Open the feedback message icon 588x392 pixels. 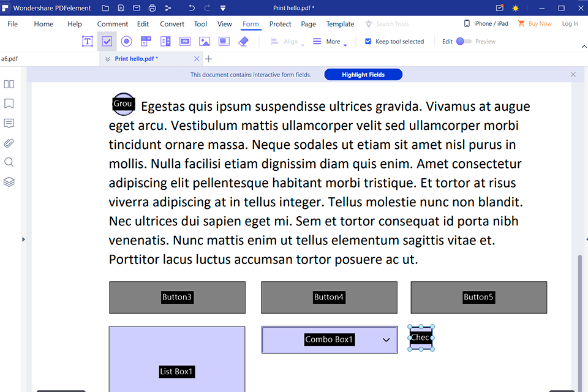pyautogui.click(x=500, y=8)
